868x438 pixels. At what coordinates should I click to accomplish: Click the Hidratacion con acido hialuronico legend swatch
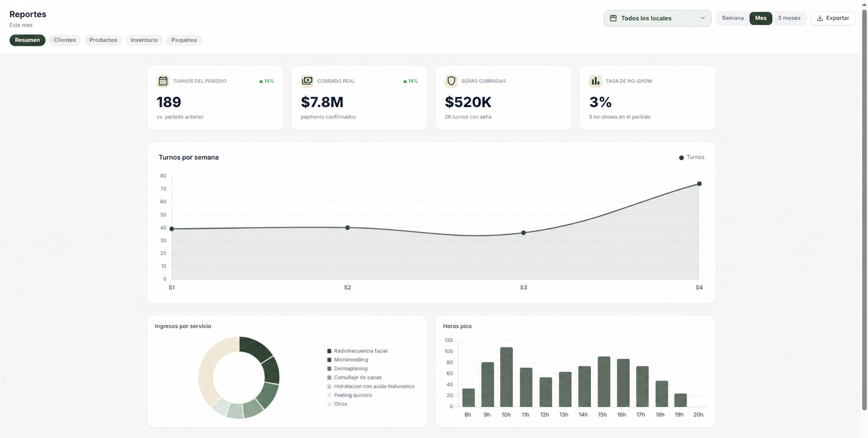[x=329, y=386]
